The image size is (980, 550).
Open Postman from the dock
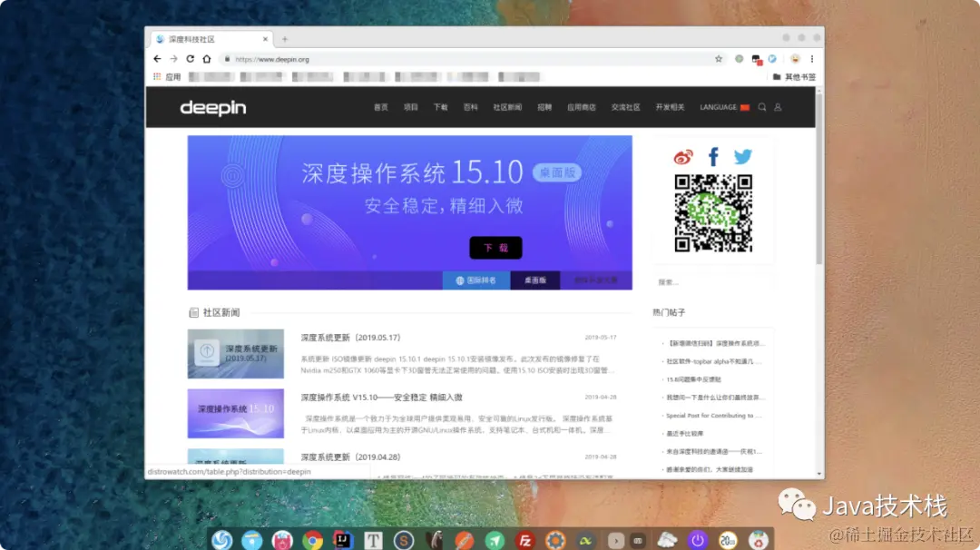465,540
